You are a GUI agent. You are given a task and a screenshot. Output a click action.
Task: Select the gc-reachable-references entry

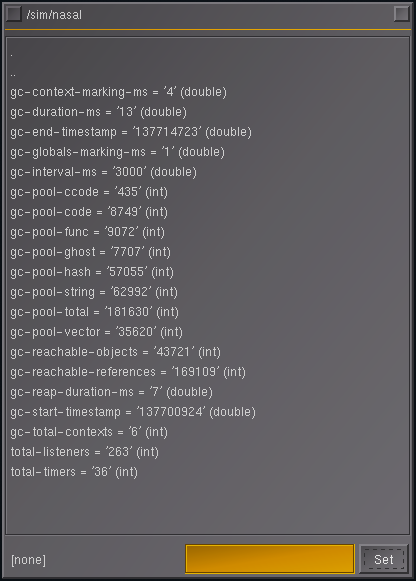128,372
